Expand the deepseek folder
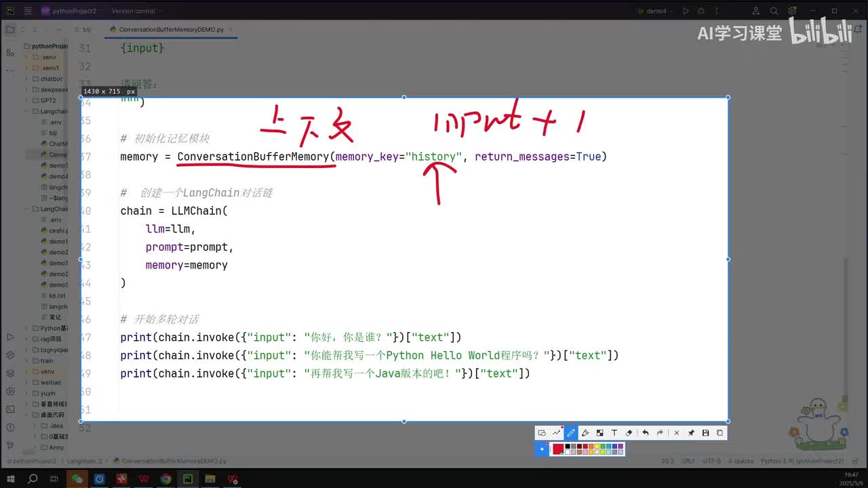868x488 pixels. point(26,89)
